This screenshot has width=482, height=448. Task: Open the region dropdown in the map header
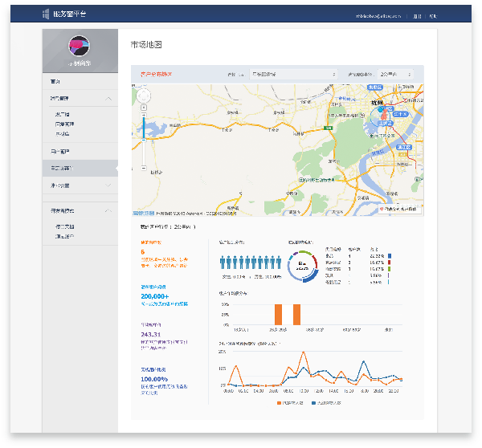[292, 75]
